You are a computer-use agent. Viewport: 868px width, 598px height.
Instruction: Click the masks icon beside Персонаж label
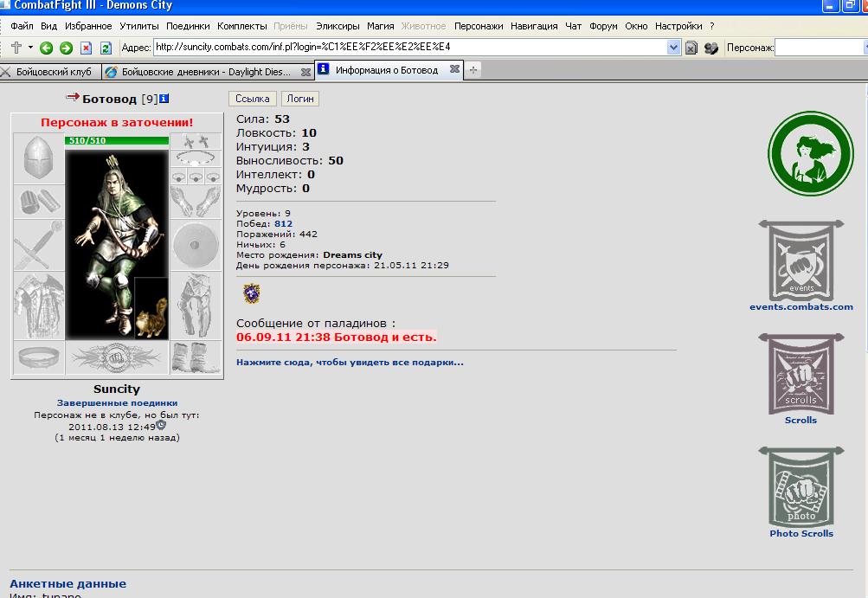coord(710,48)
